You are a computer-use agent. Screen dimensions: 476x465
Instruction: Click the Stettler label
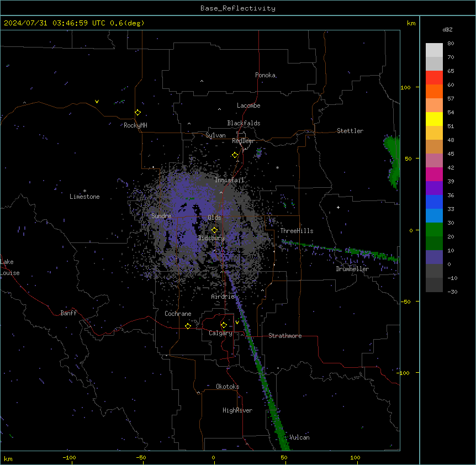click(350, 131)
